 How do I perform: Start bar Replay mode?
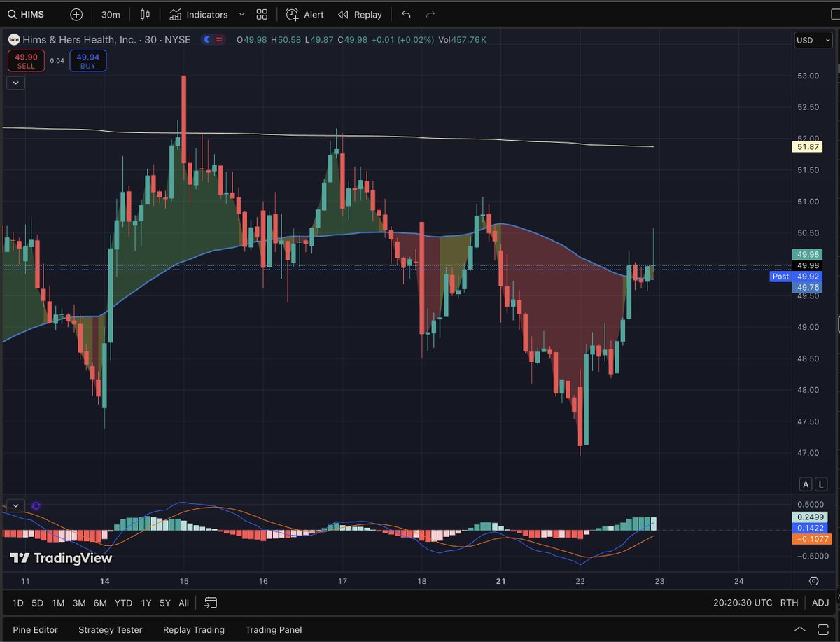(x=360, y=14)
